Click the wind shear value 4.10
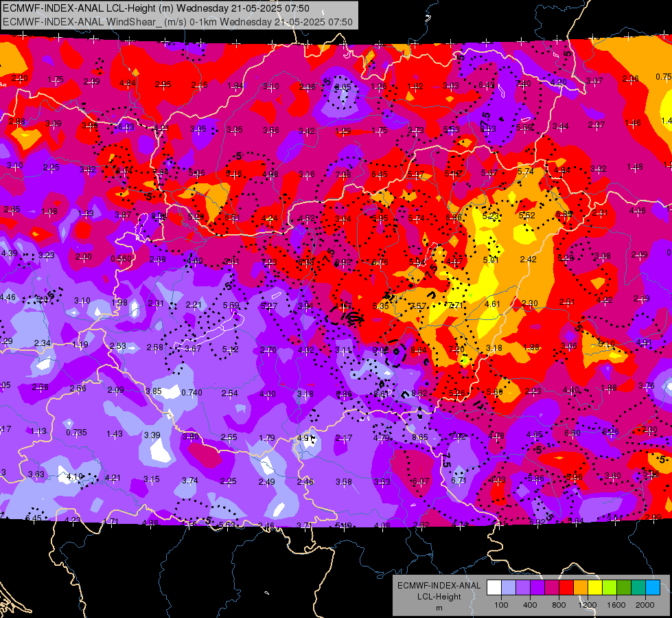Viewport: 672px width, 618px height. (x=75, y=476)
